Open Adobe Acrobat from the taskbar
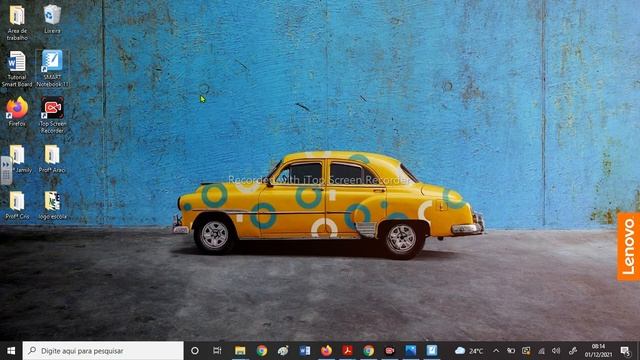 click(x=347, y=351)
